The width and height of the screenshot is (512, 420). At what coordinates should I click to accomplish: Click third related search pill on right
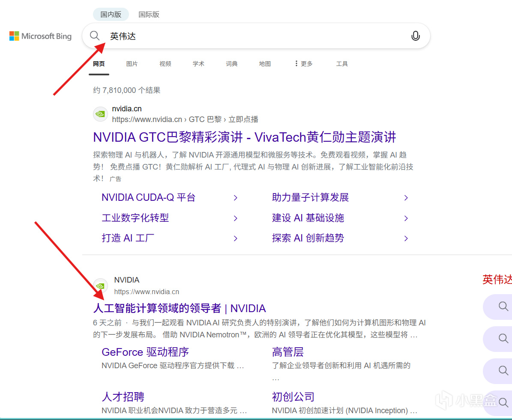pyautogui.click(x=497, y=371)
